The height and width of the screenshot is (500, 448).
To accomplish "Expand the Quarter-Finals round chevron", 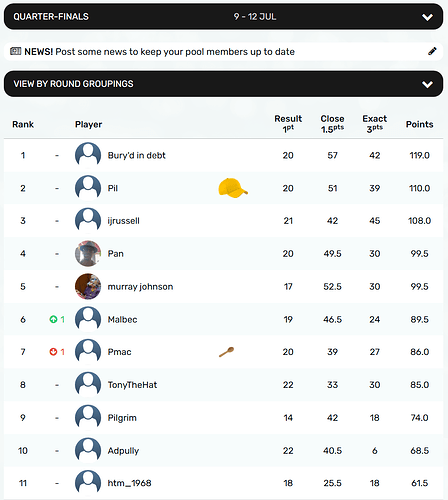I will pos(427,17).
